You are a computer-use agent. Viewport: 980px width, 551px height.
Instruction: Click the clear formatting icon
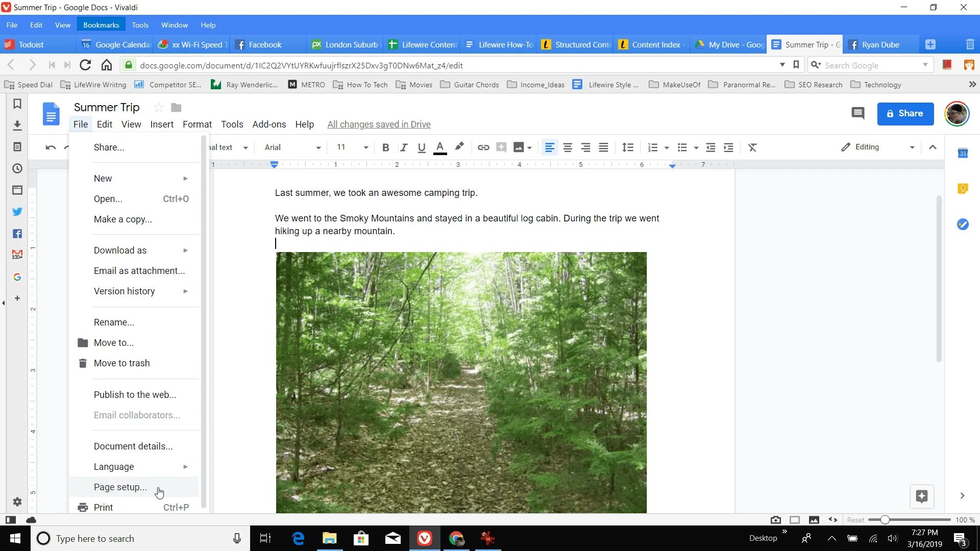pyautogui.click(x=752, y=147)
